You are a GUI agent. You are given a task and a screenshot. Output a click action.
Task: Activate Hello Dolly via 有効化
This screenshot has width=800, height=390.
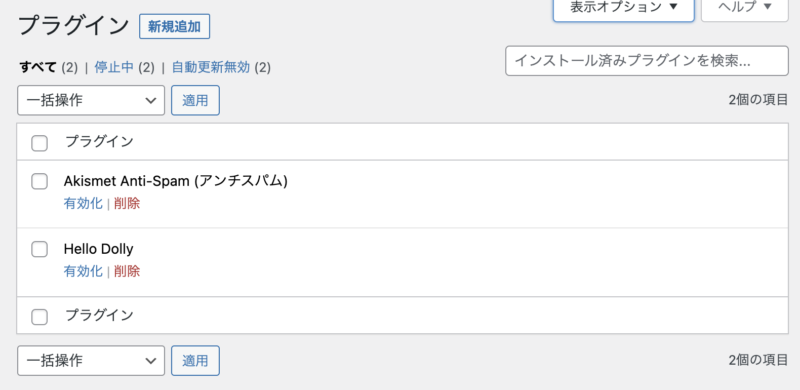click(x=83, y=272)
